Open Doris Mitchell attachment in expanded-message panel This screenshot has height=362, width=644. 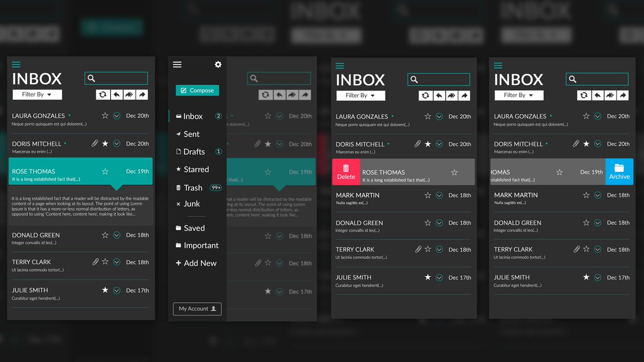(x=95, y=144)
